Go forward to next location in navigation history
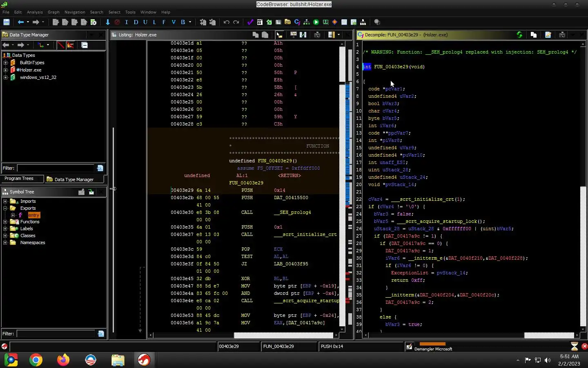Screen dimensions: 588x368 (x=36, y=22)
